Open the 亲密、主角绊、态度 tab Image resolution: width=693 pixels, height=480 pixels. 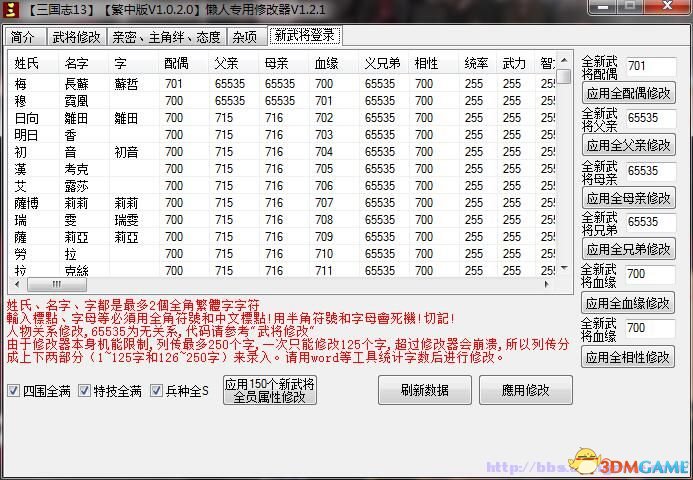[167, 37]
